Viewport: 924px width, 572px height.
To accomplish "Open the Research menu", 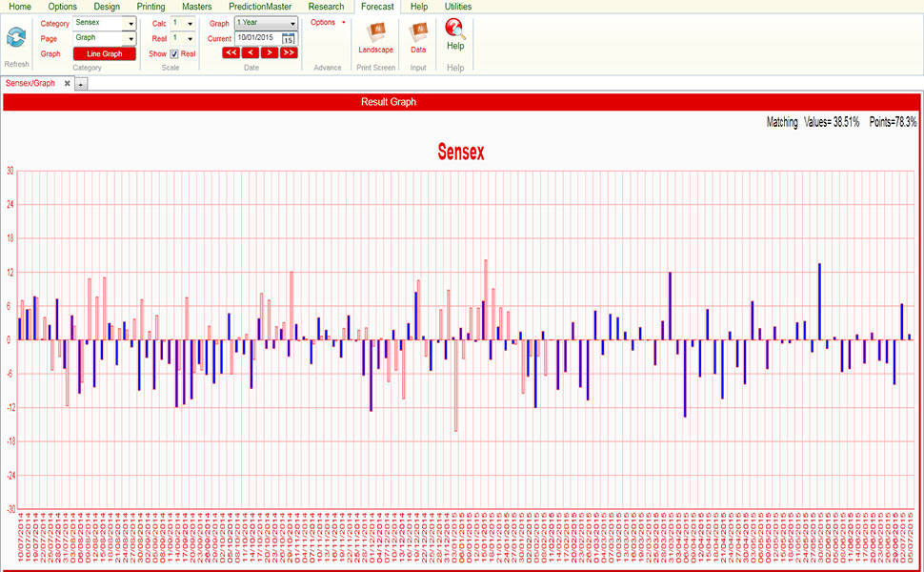I will pos(326,7).
